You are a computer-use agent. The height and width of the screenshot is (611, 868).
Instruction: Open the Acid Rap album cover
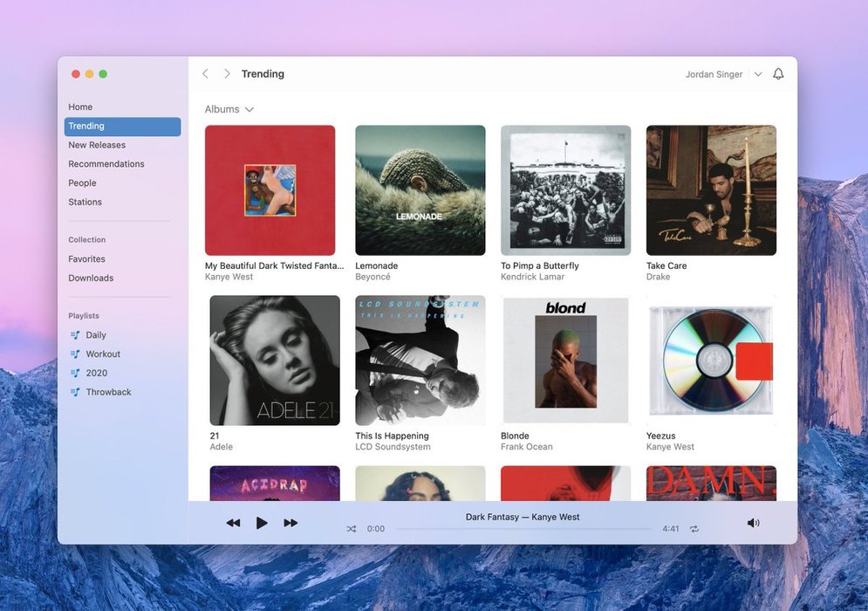275,483
